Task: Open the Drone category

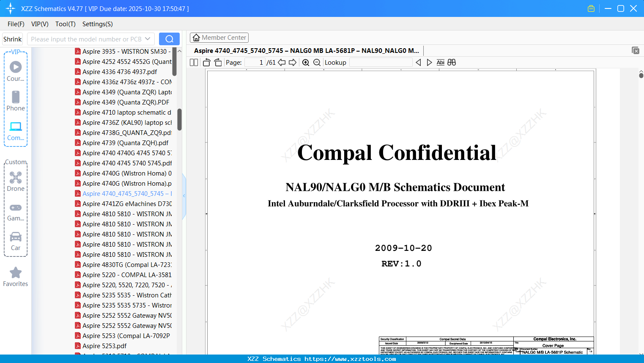Action: tap(16, 181)
